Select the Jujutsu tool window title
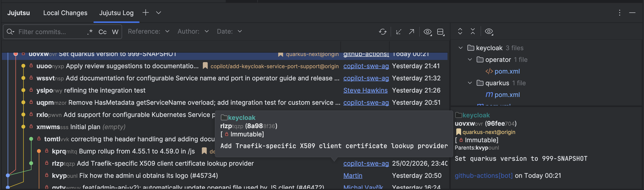 coord(18,13)
